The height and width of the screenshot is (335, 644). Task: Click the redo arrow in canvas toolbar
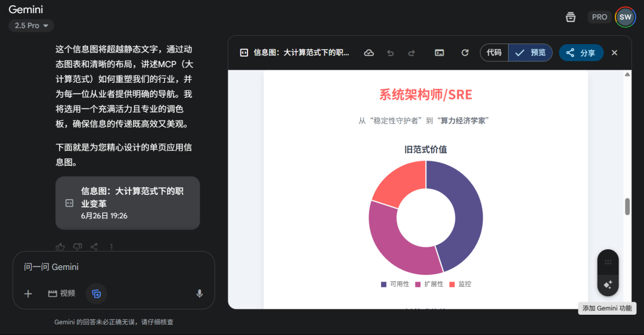coord(411,52)
